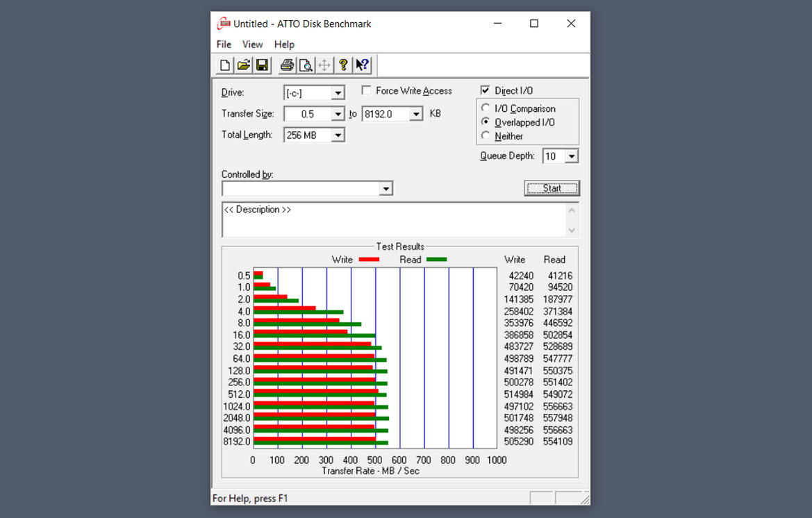Screen dimensions: 812x518
Task: Click the 'Transfer Rate - MB / Sec' axis label
Action: point(371,471)
